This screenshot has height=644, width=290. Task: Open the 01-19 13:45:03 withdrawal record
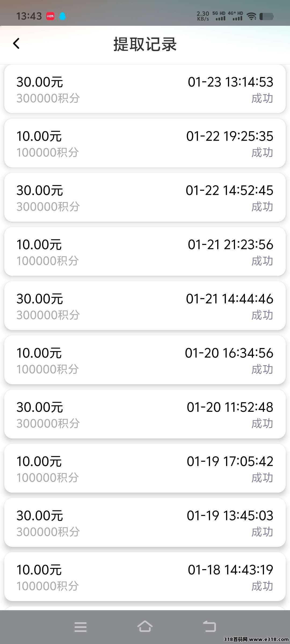(x=145, y=522)
